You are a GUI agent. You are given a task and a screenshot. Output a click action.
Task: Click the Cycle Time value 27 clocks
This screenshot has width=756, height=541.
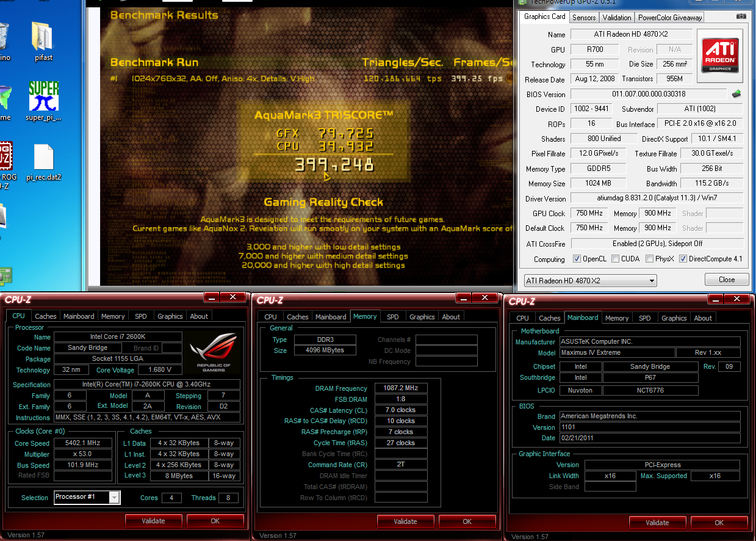point(400,443)
